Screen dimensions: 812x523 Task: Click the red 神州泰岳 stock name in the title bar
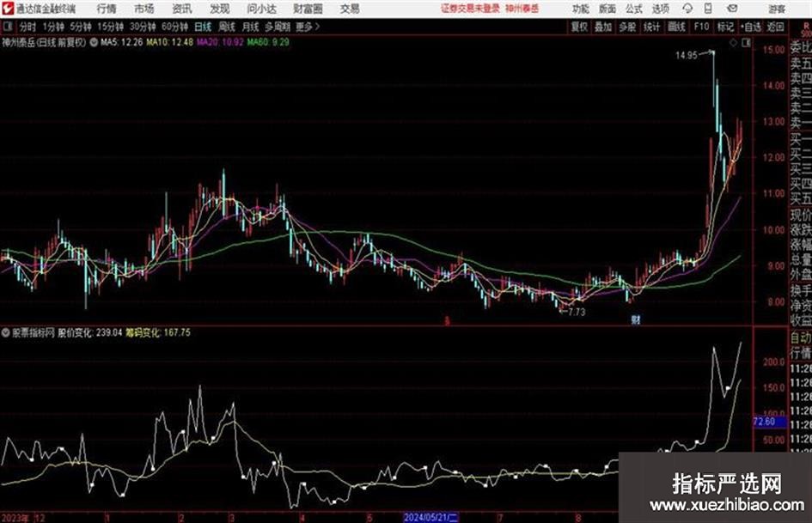click(x=522, y=9)
